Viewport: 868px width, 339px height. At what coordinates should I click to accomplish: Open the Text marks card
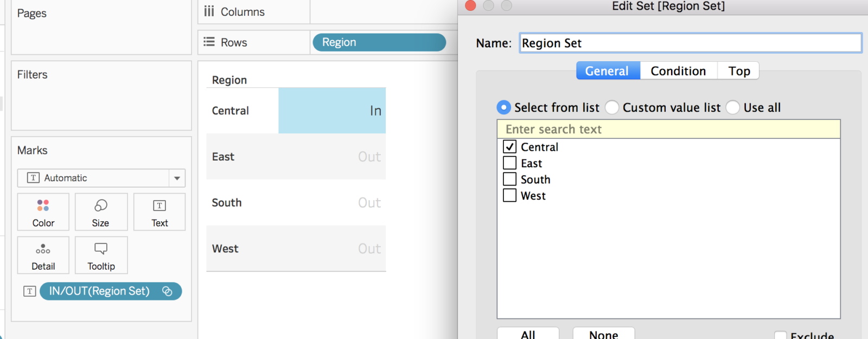click(x=159, y=212)
